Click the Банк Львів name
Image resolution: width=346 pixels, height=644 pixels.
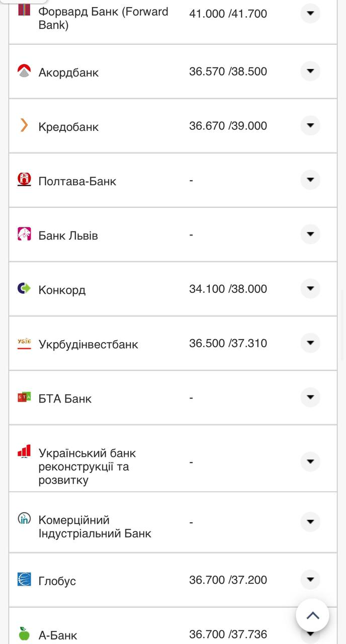click(68, 235)
